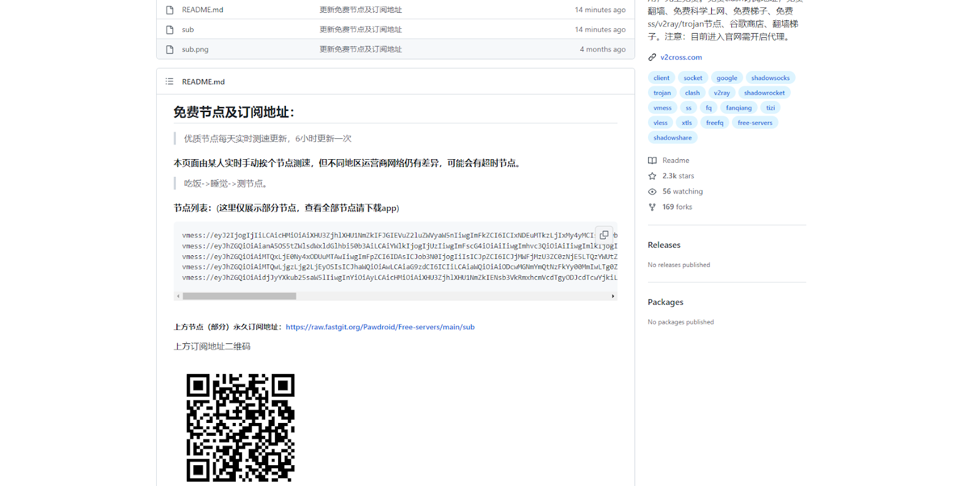Select the fq topic tag
This screenshot has width=980, height=486.
(709, 108)
